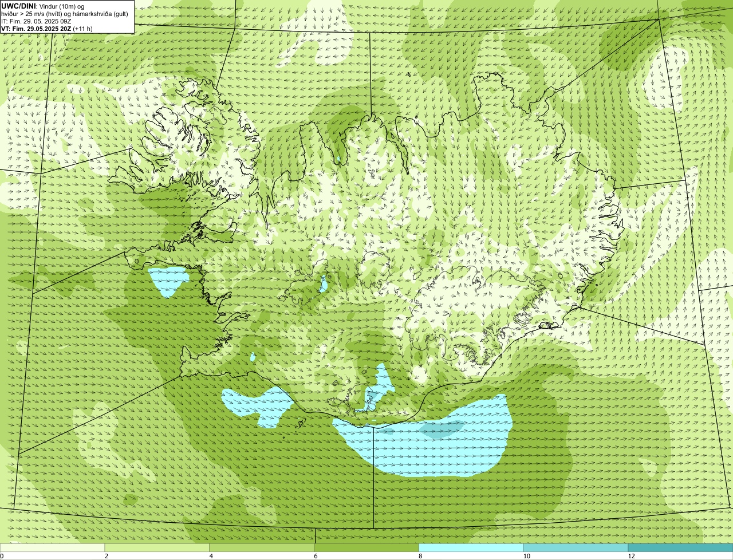Click the 0–2 m/s palest legend color segment
Viewport: 733px width, 560px height.
pyautogui.click(x=52, y=548)
